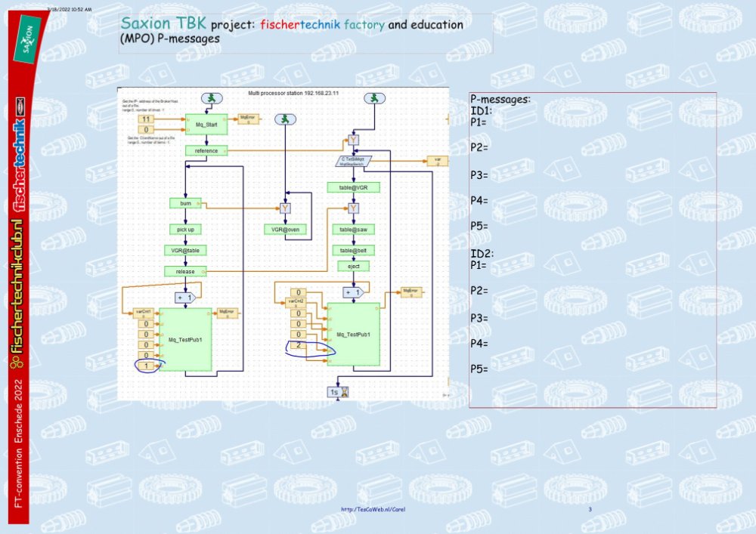Click the 1s hourglass delay element
The height and width of the screenshot is (534, 756).
click(x=338, y=393)
